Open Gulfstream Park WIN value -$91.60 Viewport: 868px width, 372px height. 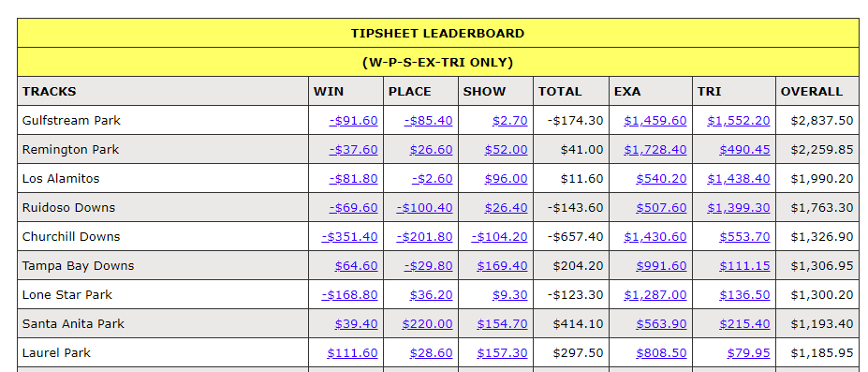click(353, 120)
